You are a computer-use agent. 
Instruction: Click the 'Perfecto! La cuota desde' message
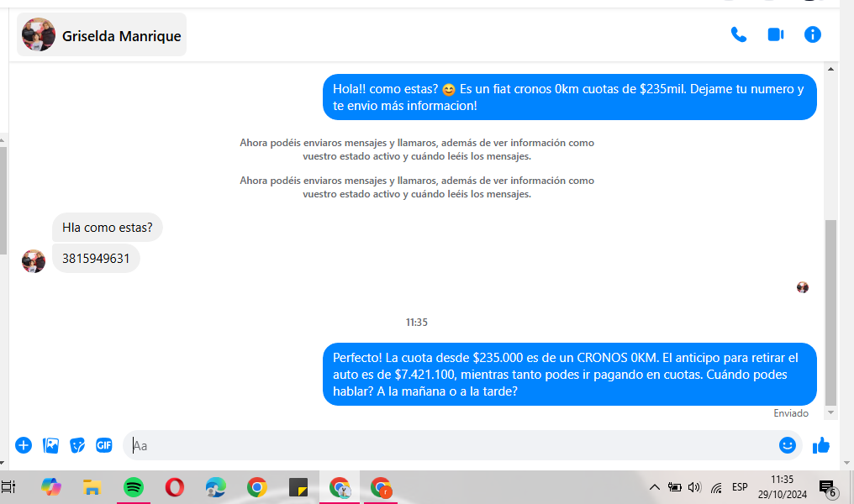pos(570,375)
